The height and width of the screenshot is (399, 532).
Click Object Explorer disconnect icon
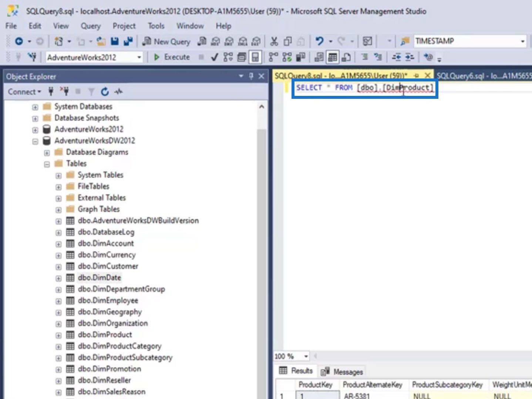pos(64,91)
